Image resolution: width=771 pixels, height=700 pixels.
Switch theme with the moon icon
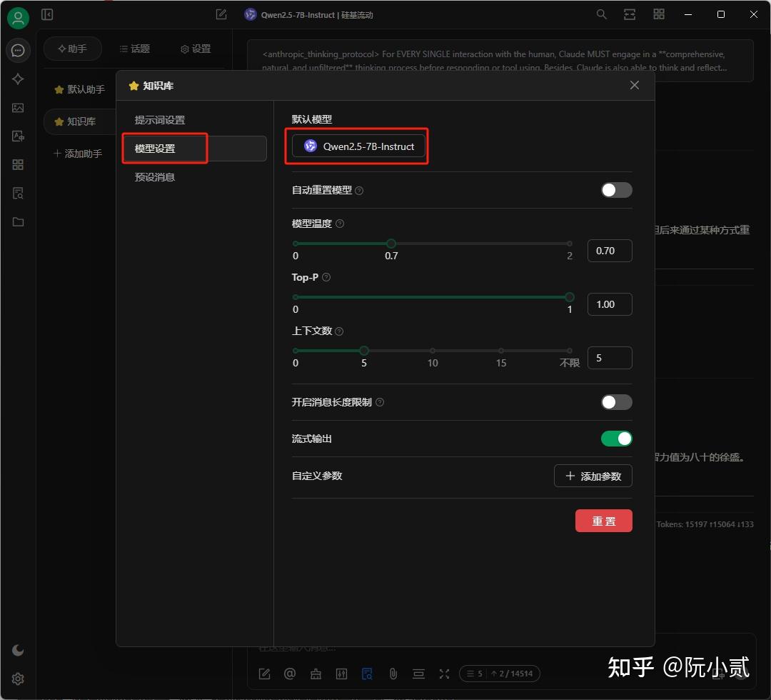[x=18, y=650]
